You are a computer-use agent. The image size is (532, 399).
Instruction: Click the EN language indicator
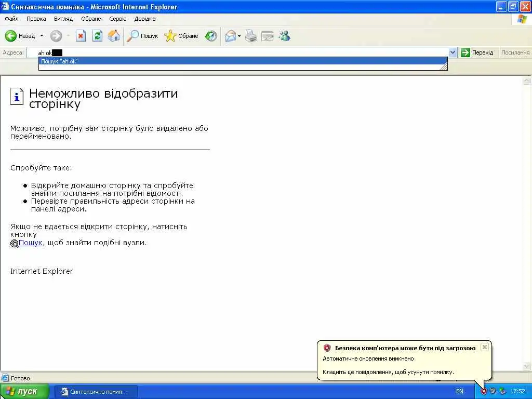460,392
